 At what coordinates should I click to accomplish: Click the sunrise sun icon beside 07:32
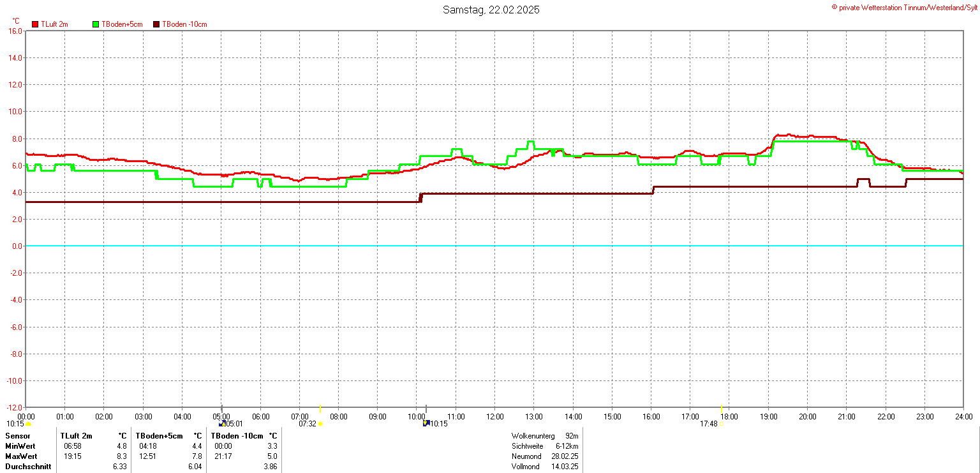pos(320,424)
